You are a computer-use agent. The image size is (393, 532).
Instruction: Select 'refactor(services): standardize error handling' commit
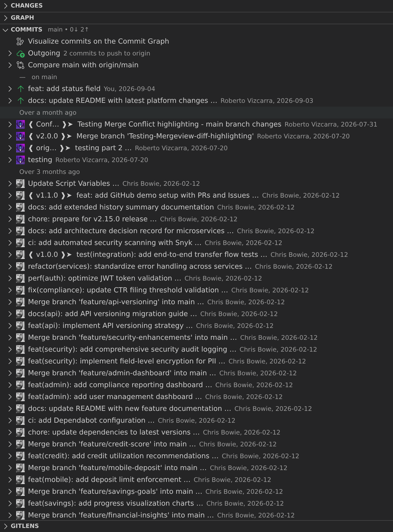pos(196,267)
